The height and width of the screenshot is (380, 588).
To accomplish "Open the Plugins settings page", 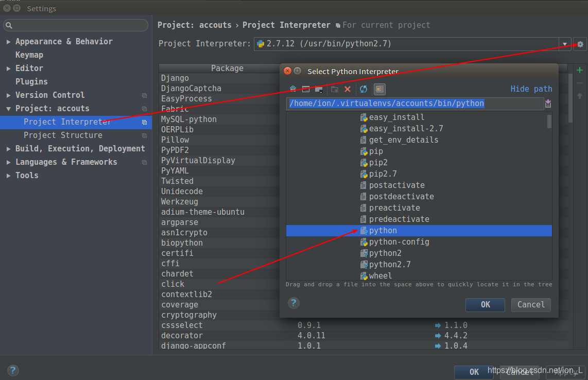I will (31, 82).
